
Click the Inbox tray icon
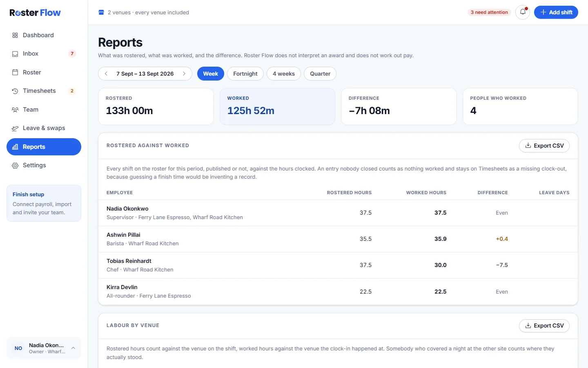[15, 54]
